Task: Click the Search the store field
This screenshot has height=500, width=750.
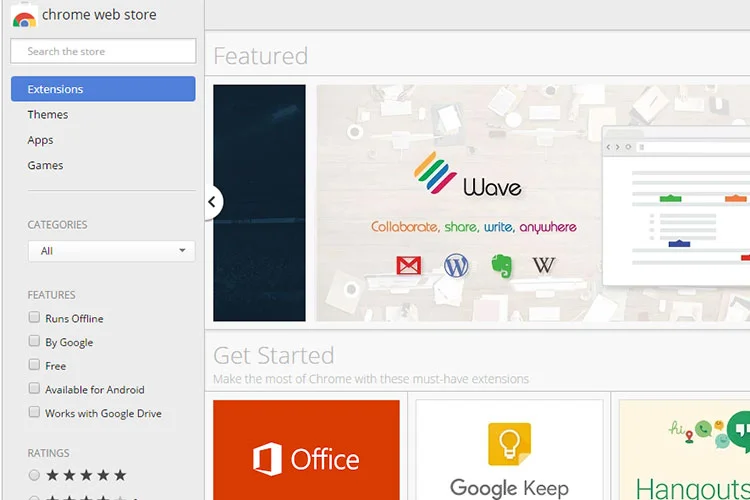Action: pyautogui.click(x=103, y=51)
